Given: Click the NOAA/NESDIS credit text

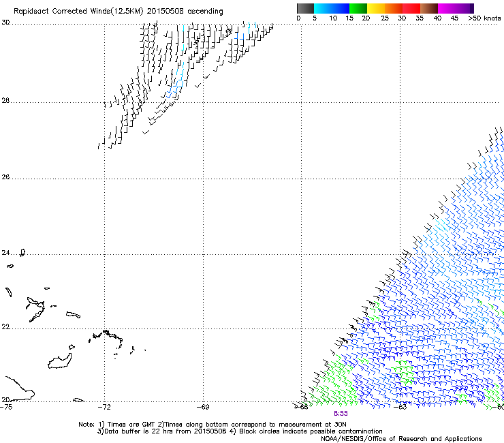Looking at the screenshot, I should 401,439.
